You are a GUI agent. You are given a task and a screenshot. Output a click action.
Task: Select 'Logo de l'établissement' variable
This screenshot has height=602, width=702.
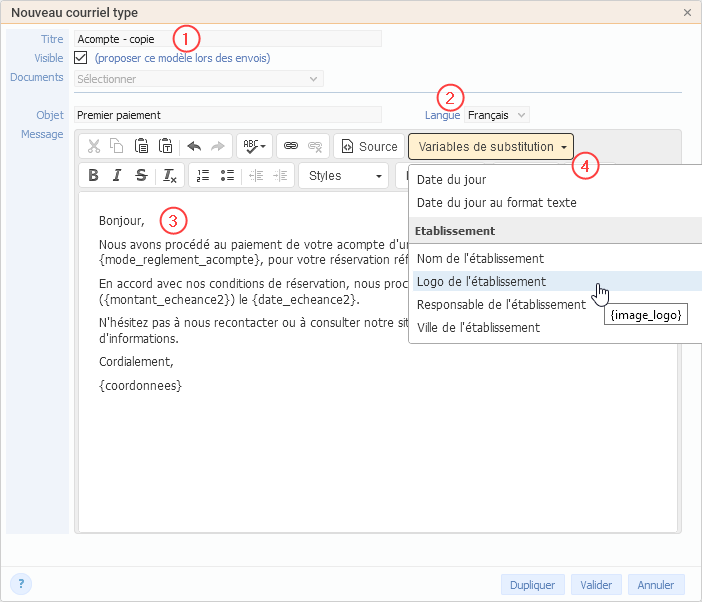point(481,282)
